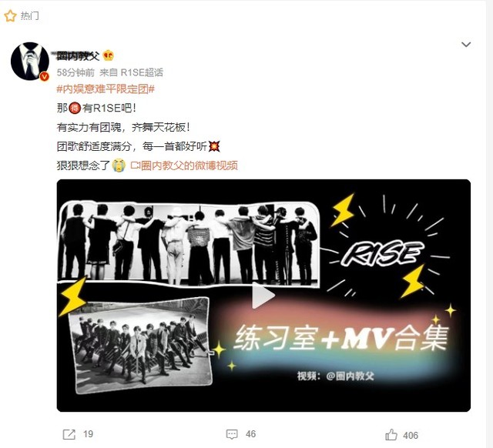Like the post with thumbs-up icon
This screenshot has height=448, width=493.
[x=391, y=434]
